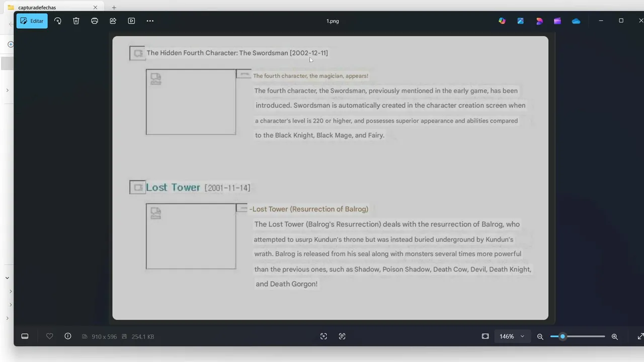Share the image using the share icon
This screenshot has width=644, height=362.
113,21
